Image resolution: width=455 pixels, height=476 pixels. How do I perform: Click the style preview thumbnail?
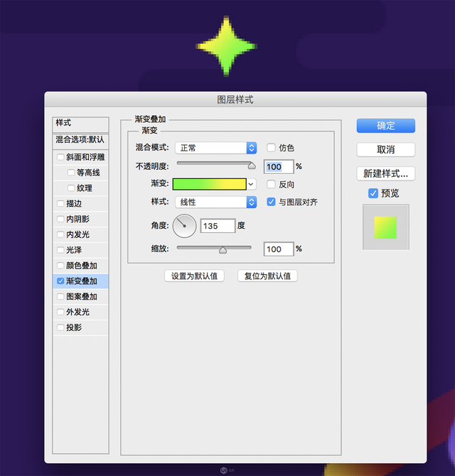pyautogui.click(x=386, y=227)
